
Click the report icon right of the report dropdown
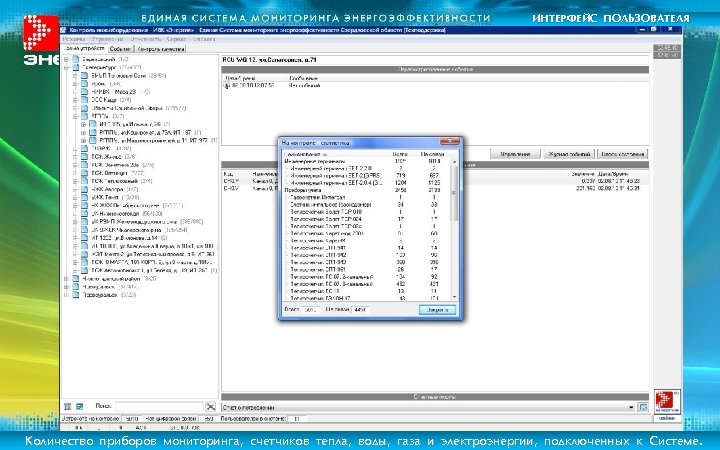(643, 407)
